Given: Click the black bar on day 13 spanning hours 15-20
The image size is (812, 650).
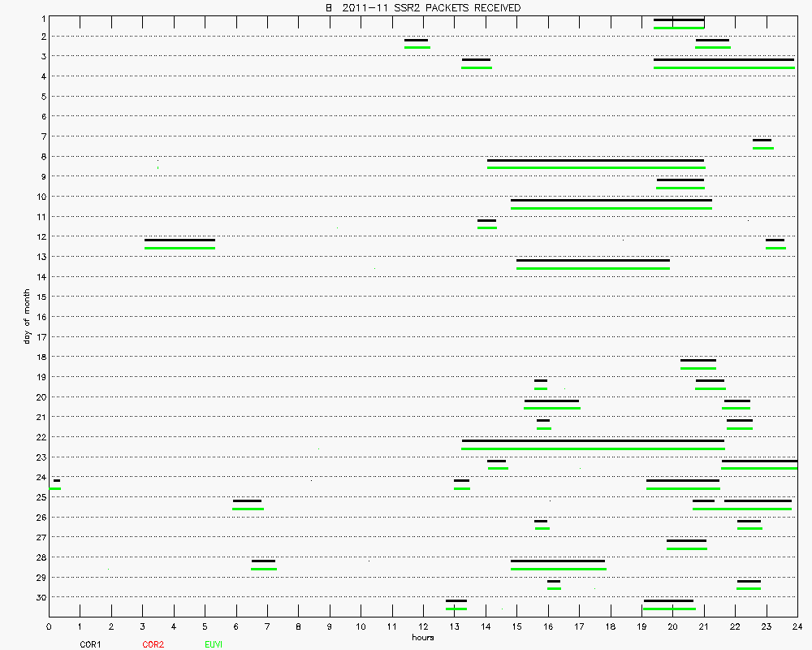Looking at the screenshot, I should 593,260.
